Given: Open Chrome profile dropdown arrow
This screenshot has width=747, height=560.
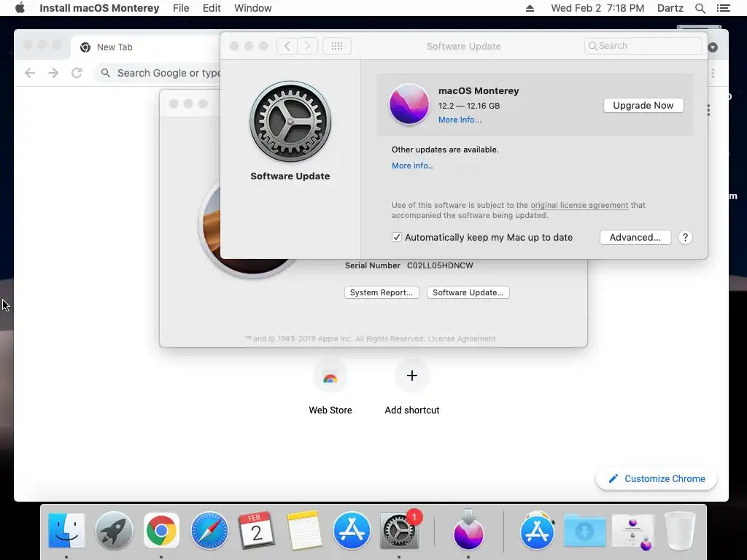Looking at the screenshot, I should [713, 47].
